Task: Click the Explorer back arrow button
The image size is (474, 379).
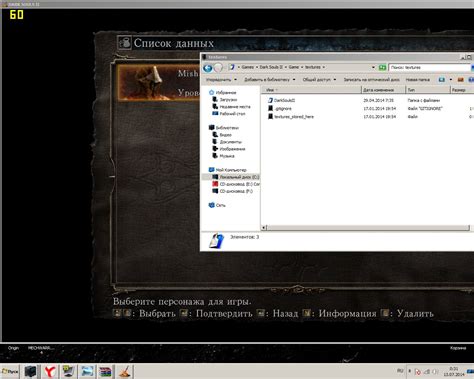Action: tap(207, 68)
